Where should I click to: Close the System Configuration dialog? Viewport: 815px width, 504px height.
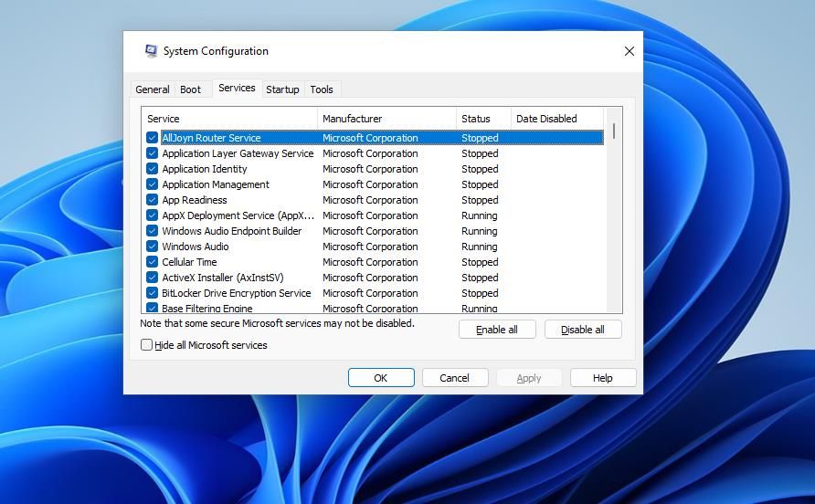[629, 51]
